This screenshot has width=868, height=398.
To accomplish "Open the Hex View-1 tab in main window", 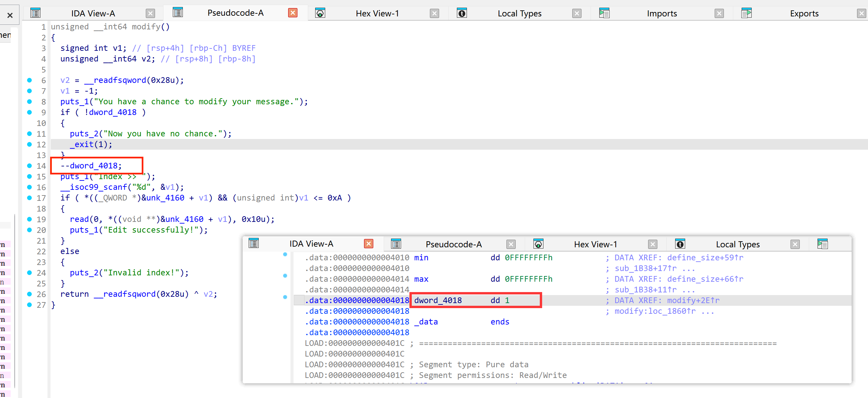I will (377, 13).
